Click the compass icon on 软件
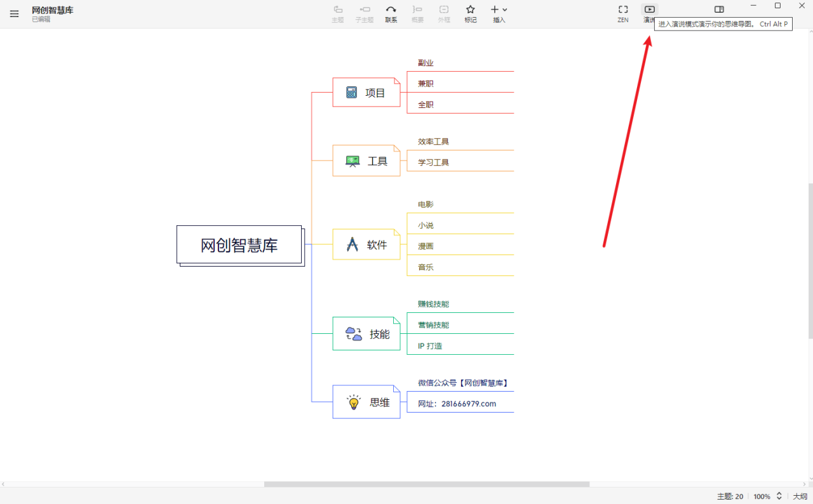The width and height of the screenshot is (813, 504). click(x=353, y=244)
